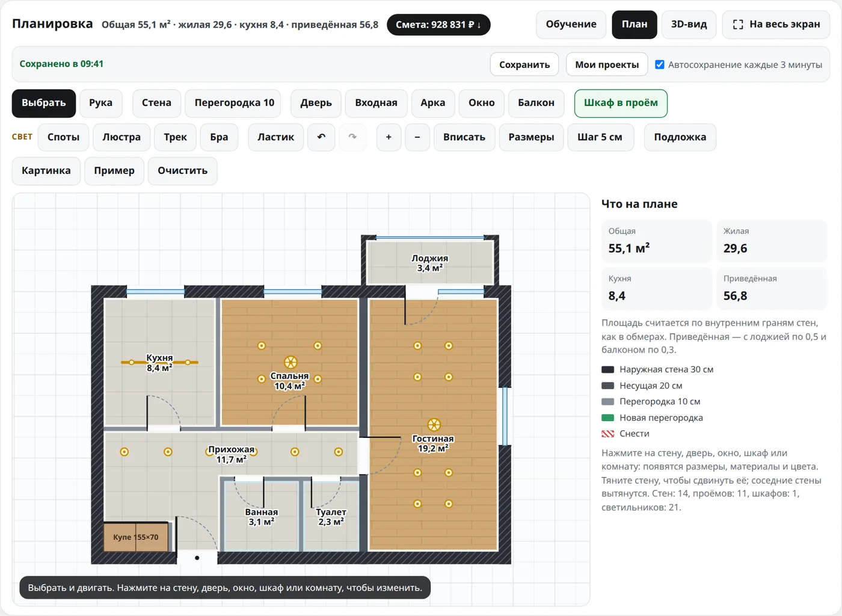
Task: Zoom out with the minus button
Action: tap(417, 137)
